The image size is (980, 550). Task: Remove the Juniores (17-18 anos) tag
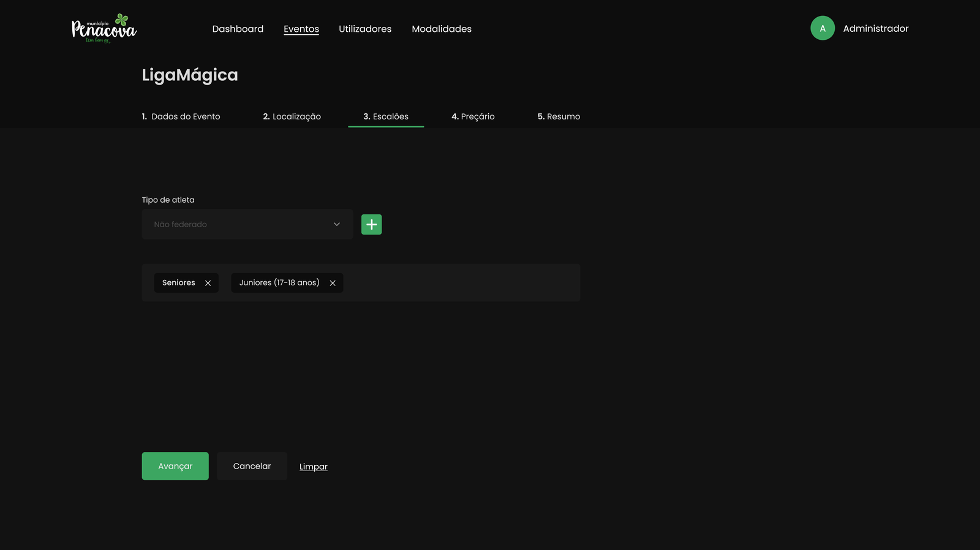click(333, 283)
